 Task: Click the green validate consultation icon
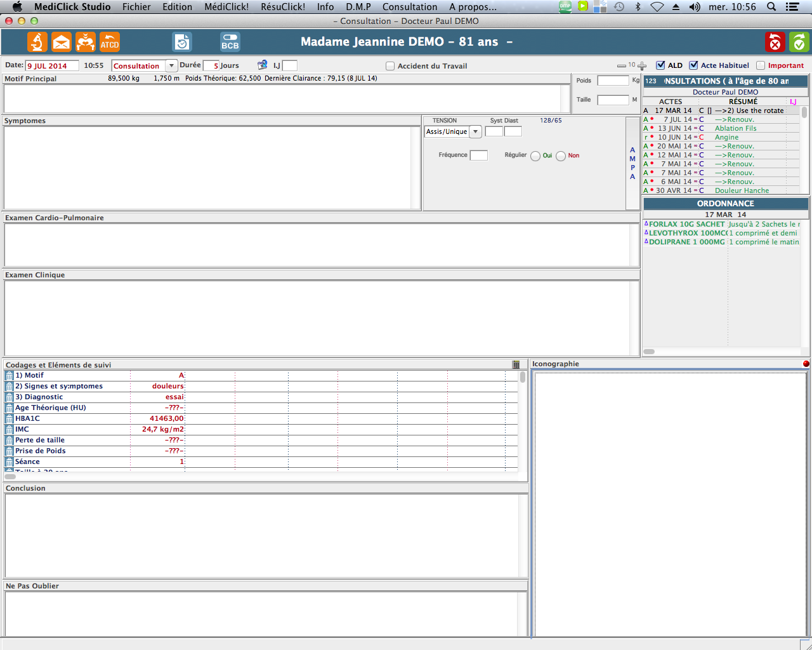[799, 42]
